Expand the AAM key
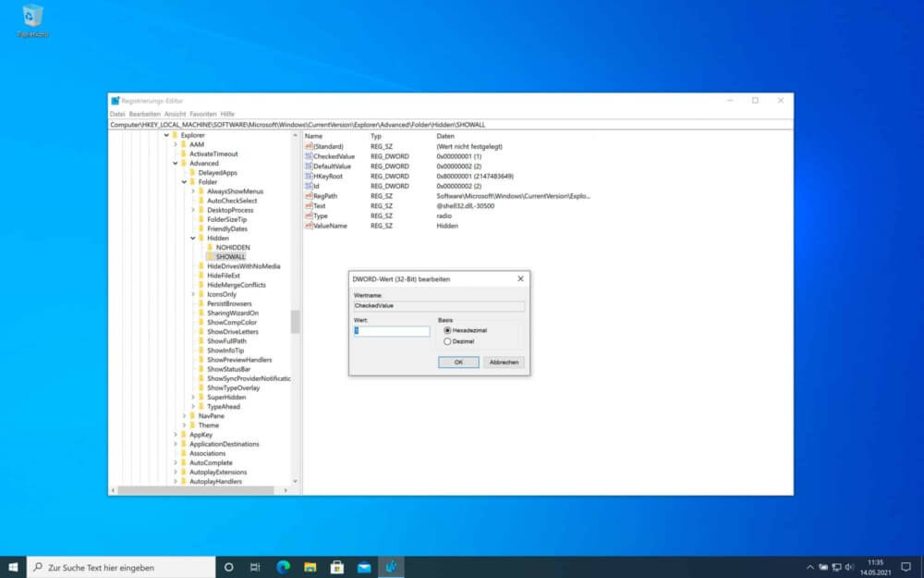The height and width of the screenshot is (578, 924). tap(175, 144)
